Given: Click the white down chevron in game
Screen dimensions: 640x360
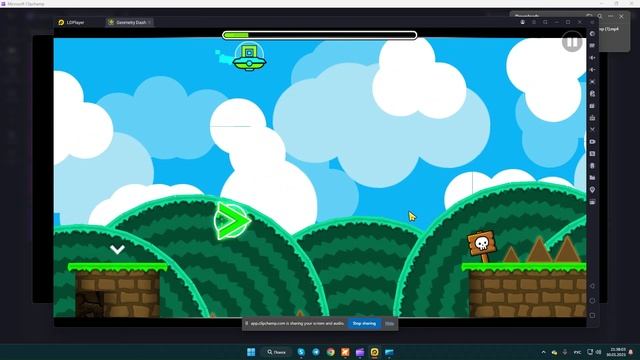Looking at the screenshot, I should 117,249.
